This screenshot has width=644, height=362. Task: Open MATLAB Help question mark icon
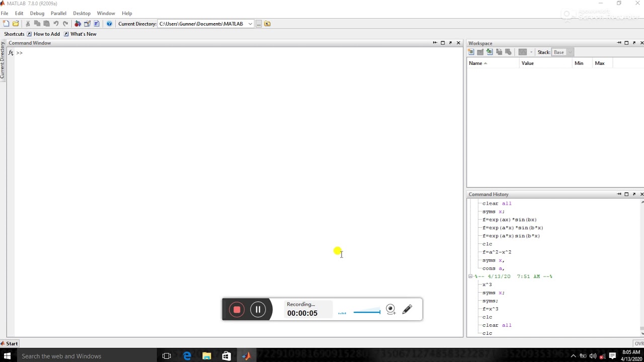[x=109, y=24]
